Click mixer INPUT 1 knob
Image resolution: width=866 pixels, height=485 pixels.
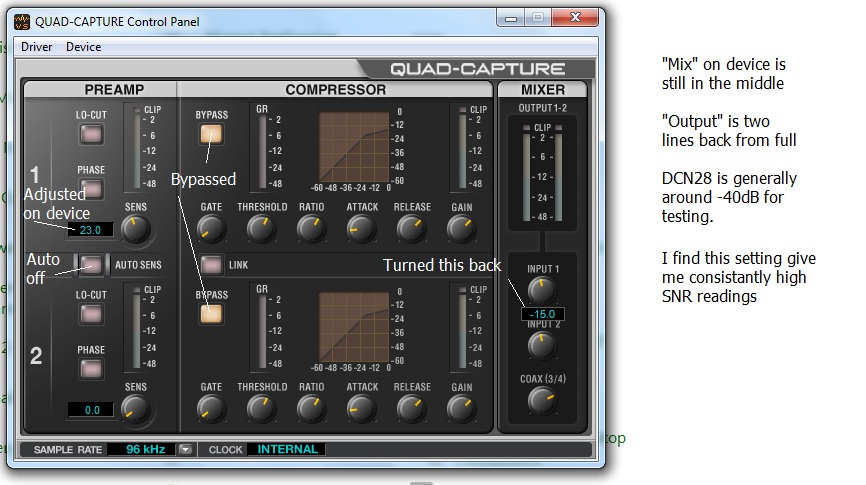tap(542, 291)
